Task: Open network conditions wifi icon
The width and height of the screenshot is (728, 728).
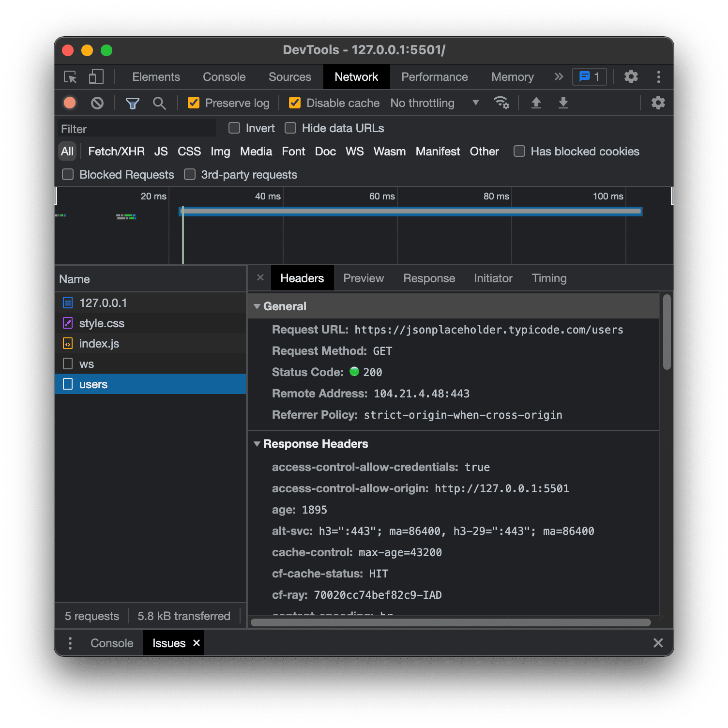Action: (501, 103)
